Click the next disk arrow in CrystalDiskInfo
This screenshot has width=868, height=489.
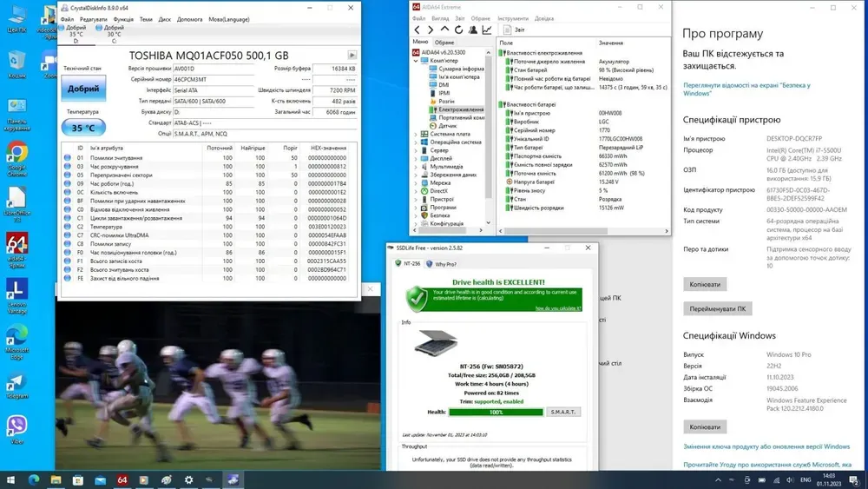(352, 55)
